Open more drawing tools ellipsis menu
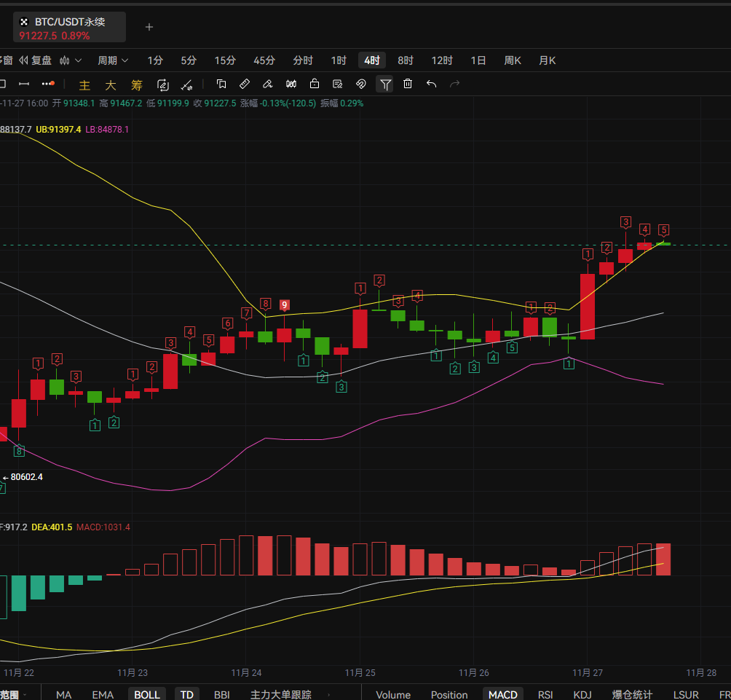Image resolution: width=731 pixels, height=700 pixels. [48, 84]
